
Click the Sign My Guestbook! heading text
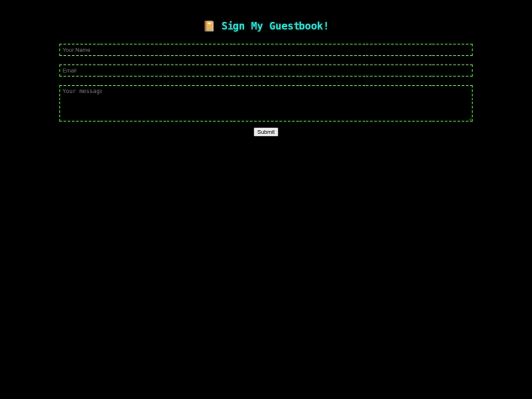(275, 26)
